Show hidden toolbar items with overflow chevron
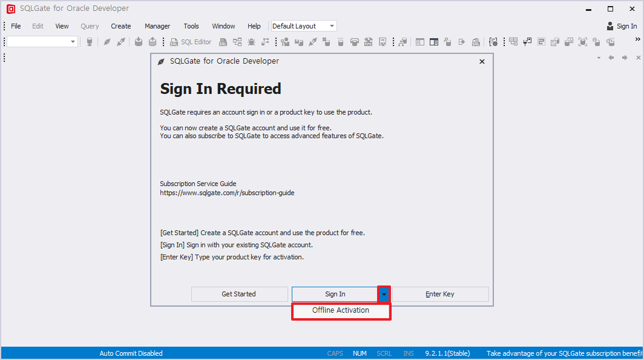The height and width of the screenshot is (360, 644). tap(637, 39)
